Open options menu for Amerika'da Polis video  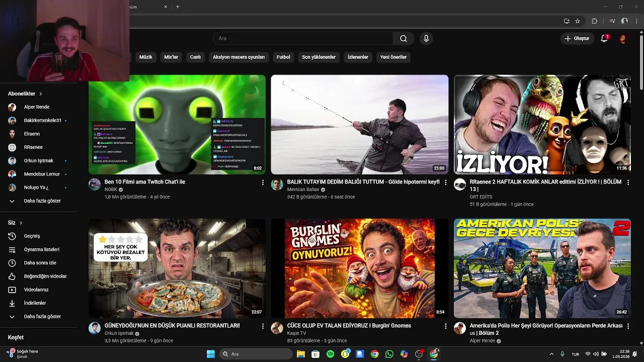[x=628, y=326]
